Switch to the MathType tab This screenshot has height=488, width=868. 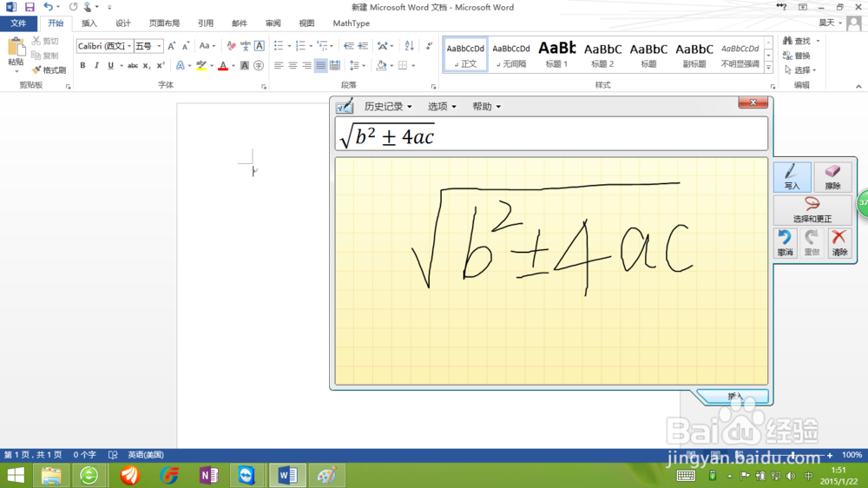351,23
